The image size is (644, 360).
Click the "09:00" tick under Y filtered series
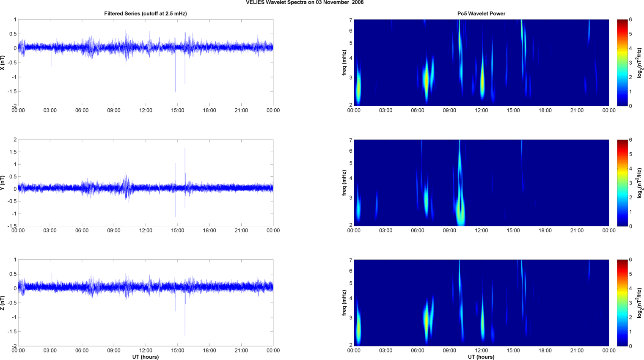pyautogui.click(x=114, y=231)
